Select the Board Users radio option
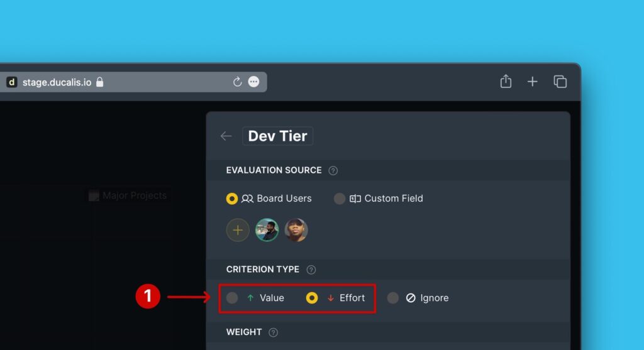 click(x=232, y=199)
